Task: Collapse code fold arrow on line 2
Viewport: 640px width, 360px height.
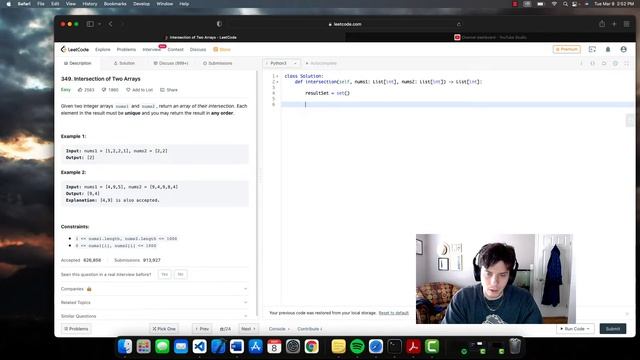Action: pos(278,82)
